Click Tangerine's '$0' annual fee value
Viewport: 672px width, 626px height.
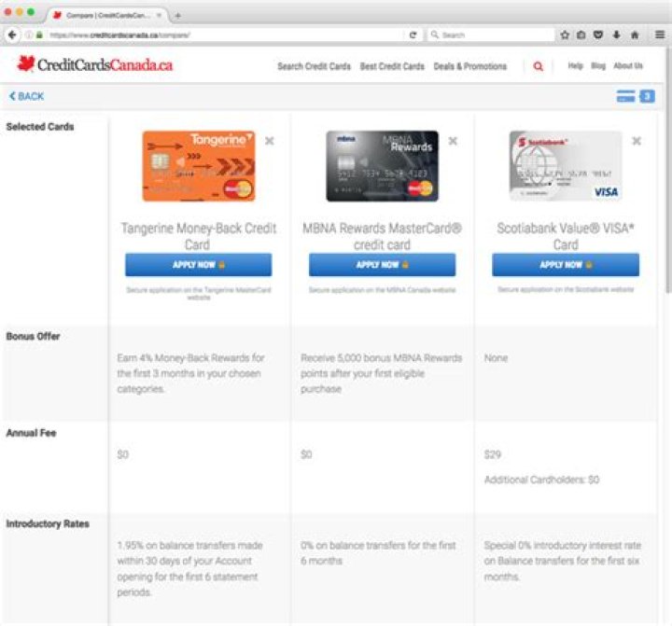point(123,454)
